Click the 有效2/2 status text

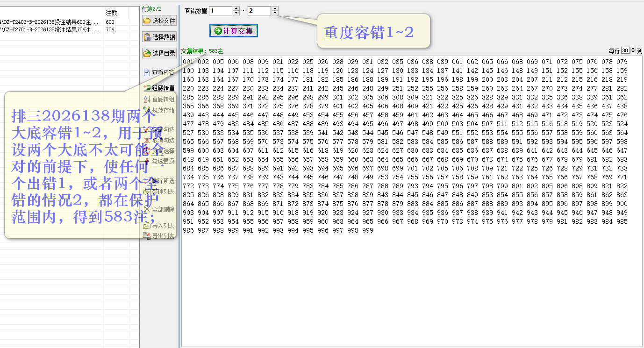tap(151, 9)
